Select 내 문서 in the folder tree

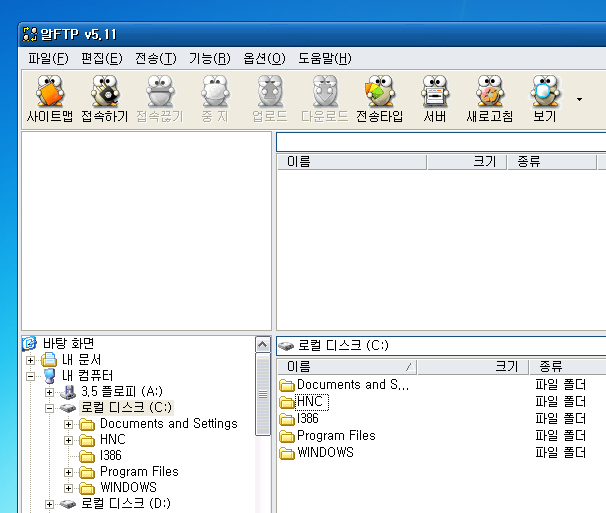pos(82,360)
